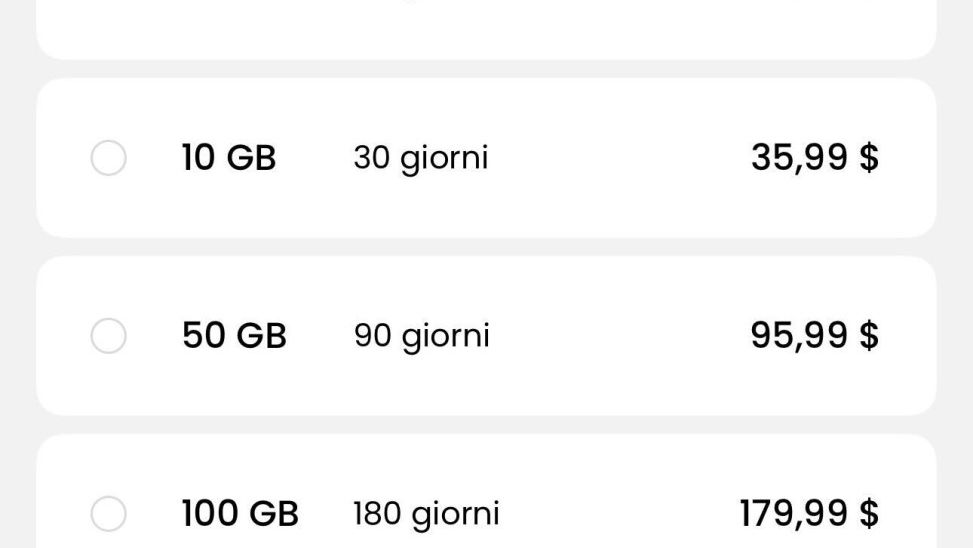The image size is (973, 548).
Task: Click the dollar sign after 179,99
Action: point(869,514)
